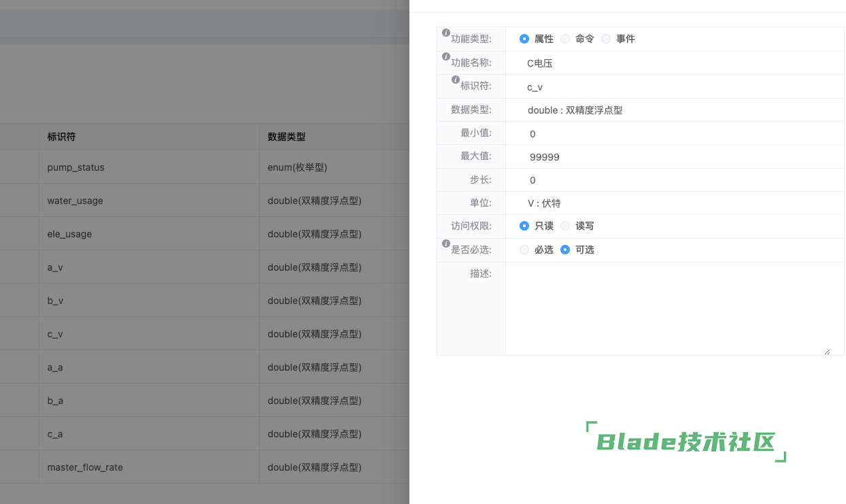
Task: Click info icon beside 是否必选 label
Action: pyautogui.click(x=446, y=243)
